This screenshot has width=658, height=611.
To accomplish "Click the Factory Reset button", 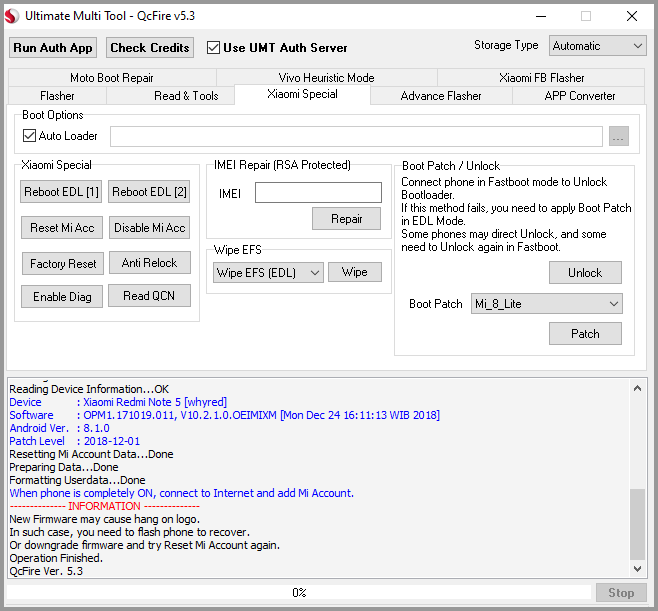I will [x=63, y=264].
